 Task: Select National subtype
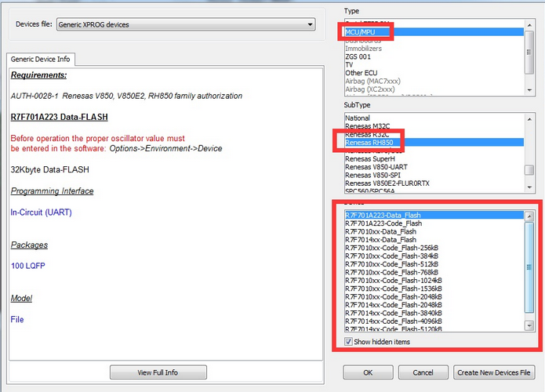(434, 118)
